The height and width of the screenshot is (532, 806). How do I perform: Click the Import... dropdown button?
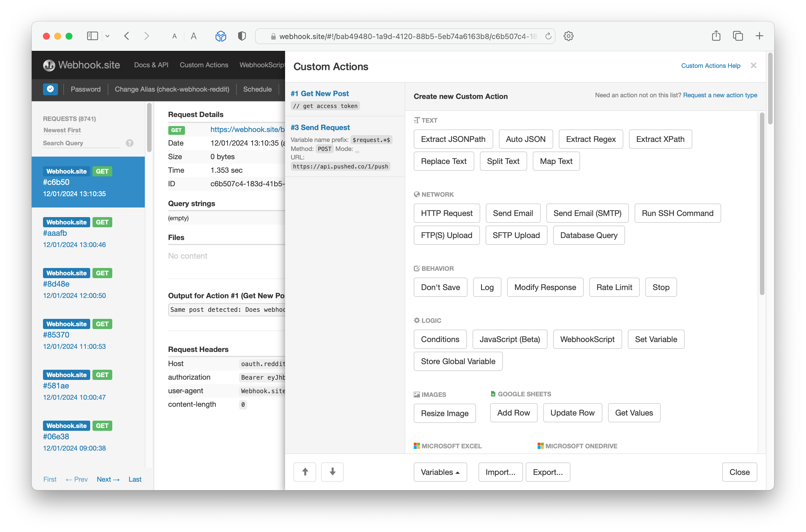tap(500, 473)
